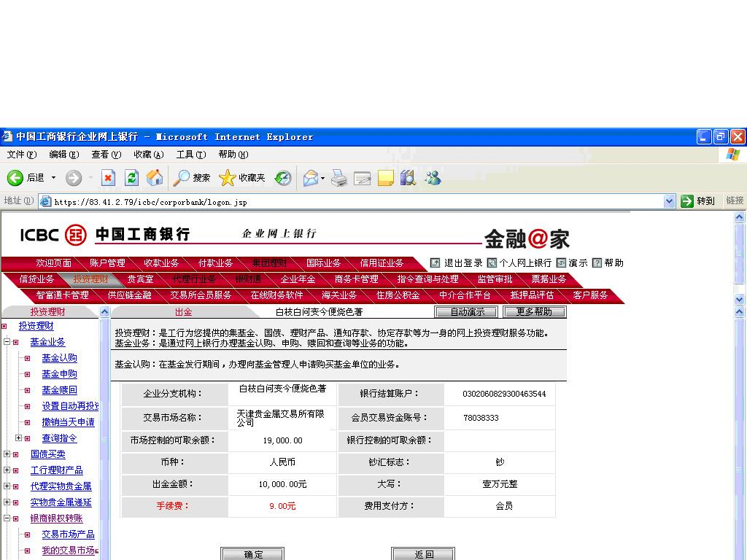Select the fee value 9.00元

point(282,506)
